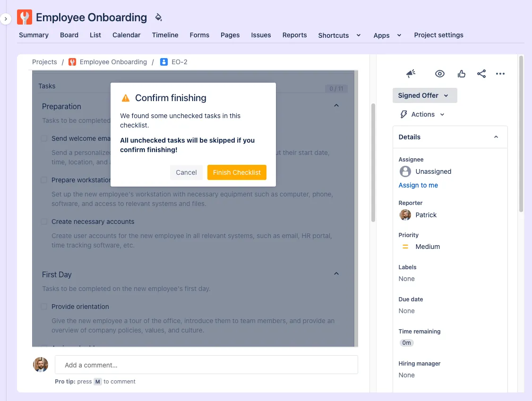Click the Add a comment field

[x=206, y=365]
